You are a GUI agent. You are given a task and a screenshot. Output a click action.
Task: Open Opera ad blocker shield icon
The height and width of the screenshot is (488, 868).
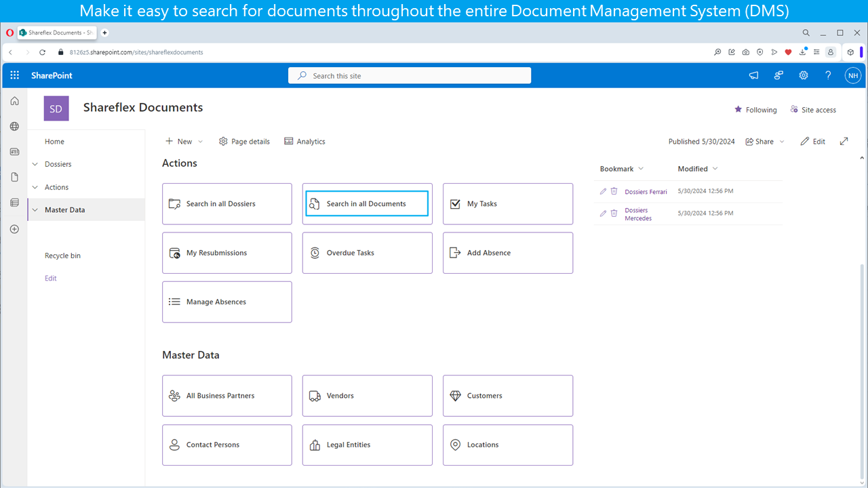click(x=760, y=52)
